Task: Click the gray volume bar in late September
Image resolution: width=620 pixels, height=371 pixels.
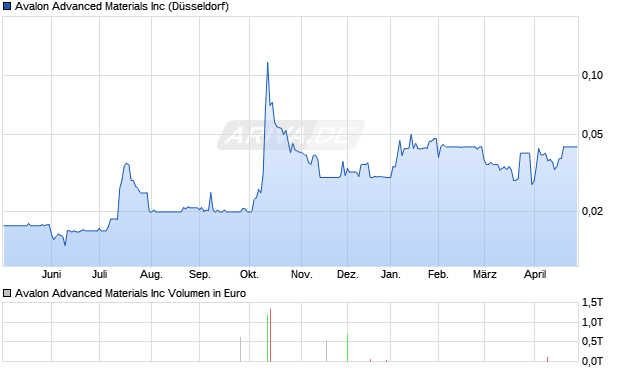Action: click(240, 349)
